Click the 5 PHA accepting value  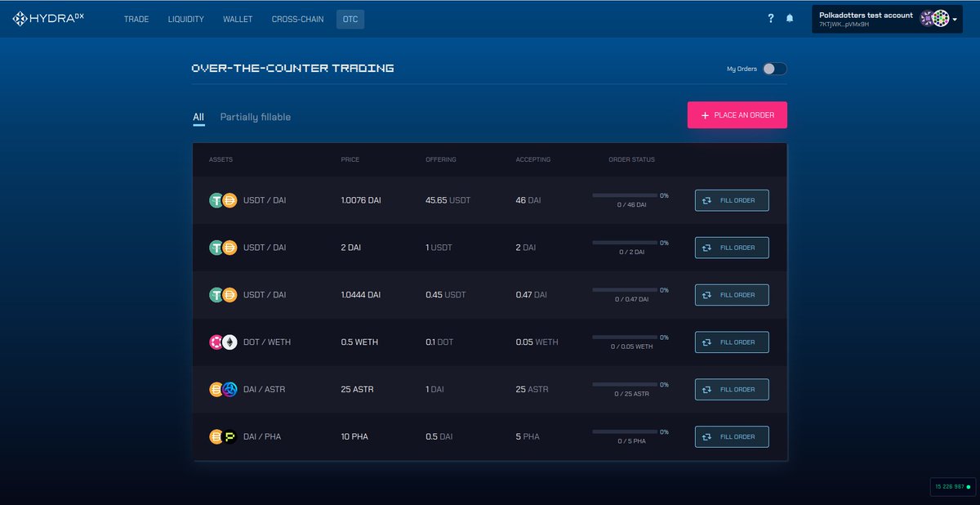click(x=528, y=437)
